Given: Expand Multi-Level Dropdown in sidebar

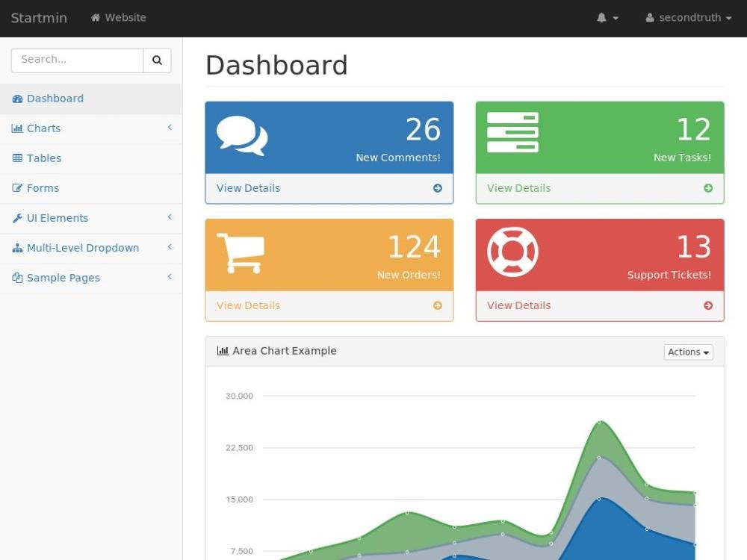Looking at the screenshot, I should point(82,248).
